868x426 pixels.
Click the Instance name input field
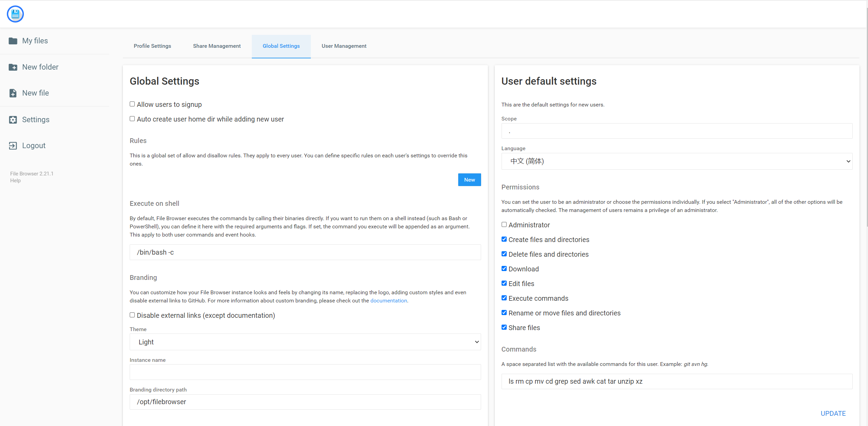tap(305, 372)
